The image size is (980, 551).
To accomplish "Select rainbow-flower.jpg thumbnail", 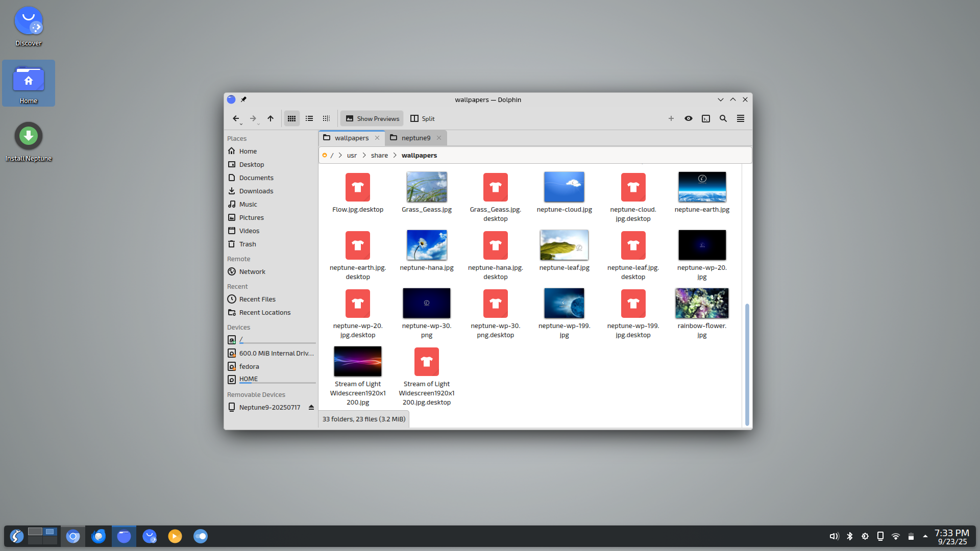I will tap(702, 304).
